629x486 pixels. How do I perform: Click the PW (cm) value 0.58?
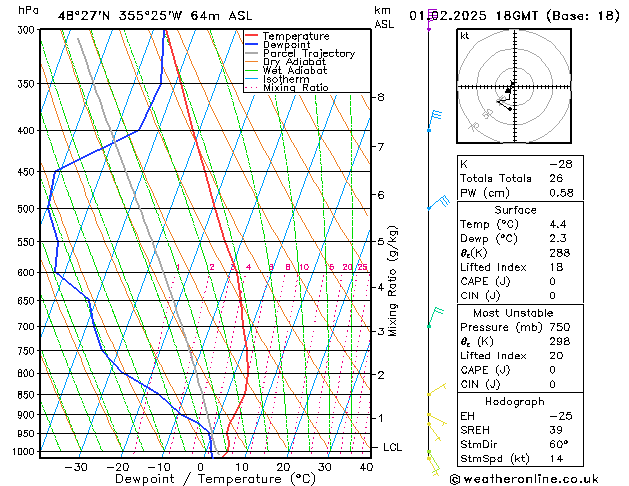pyautogui.click(x=562, y=193)
